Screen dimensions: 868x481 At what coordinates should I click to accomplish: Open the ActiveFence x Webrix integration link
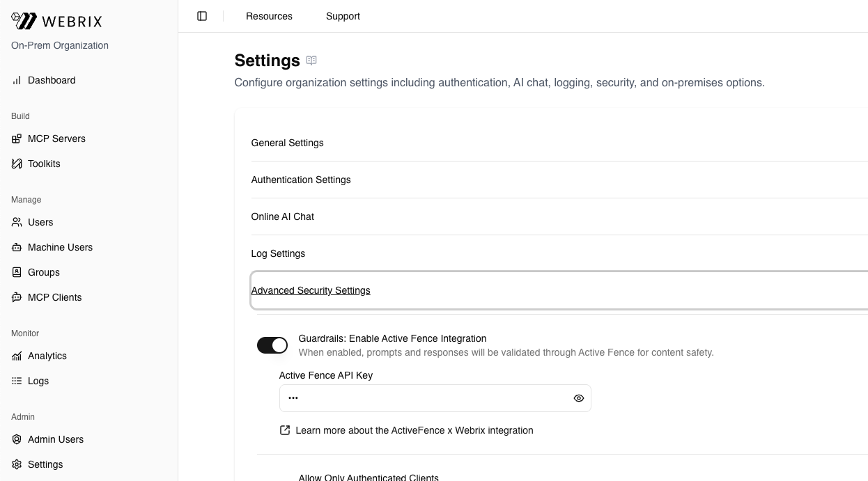coord(414,430)
